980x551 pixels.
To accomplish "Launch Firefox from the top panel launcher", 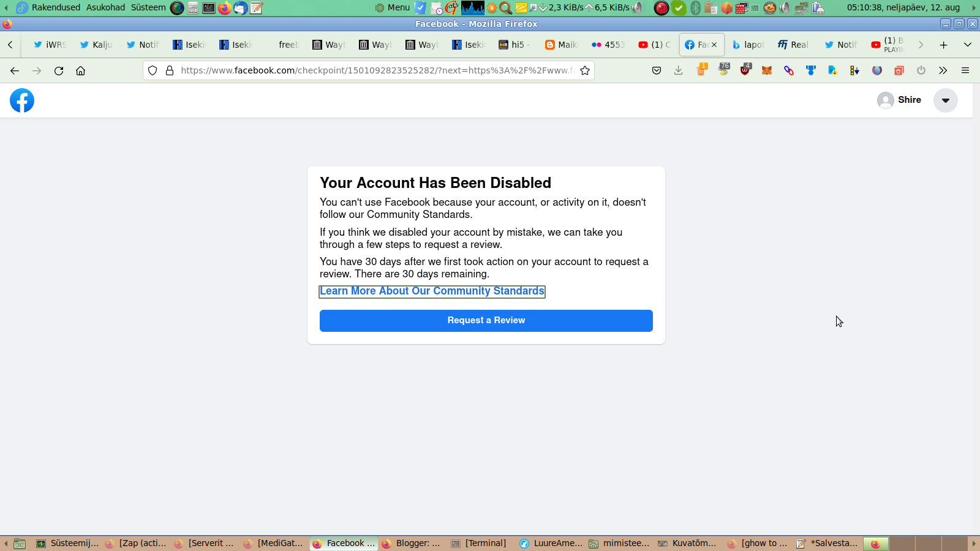I will pos(225,8).
